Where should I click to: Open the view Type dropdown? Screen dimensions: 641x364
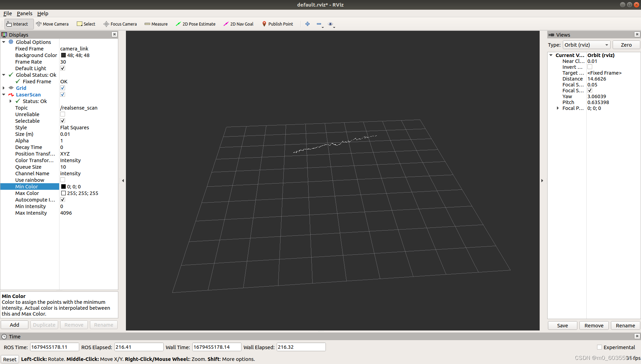(586, 45)
